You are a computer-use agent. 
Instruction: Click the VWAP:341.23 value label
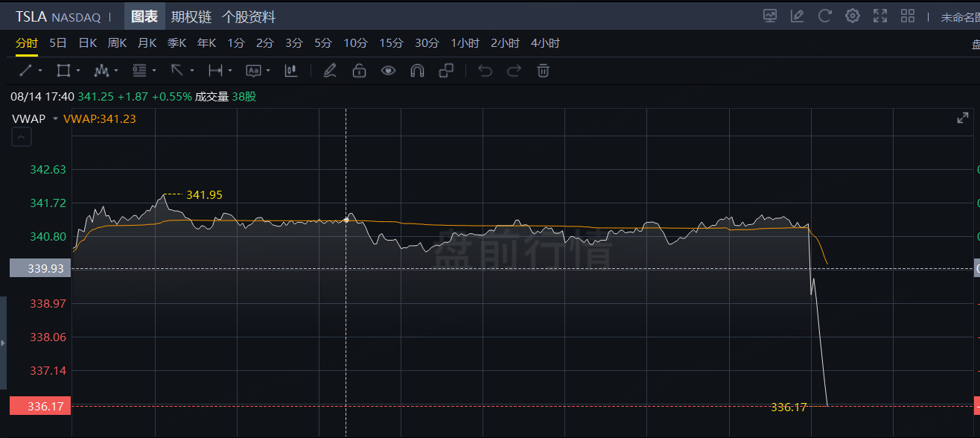tap(100, 118)
